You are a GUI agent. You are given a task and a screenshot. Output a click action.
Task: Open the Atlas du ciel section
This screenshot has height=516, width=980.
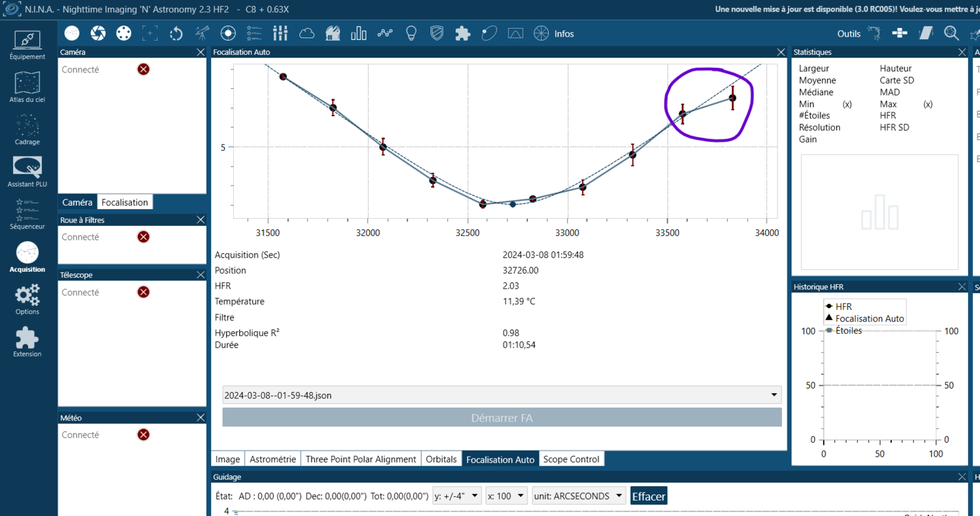pos(27,88)
